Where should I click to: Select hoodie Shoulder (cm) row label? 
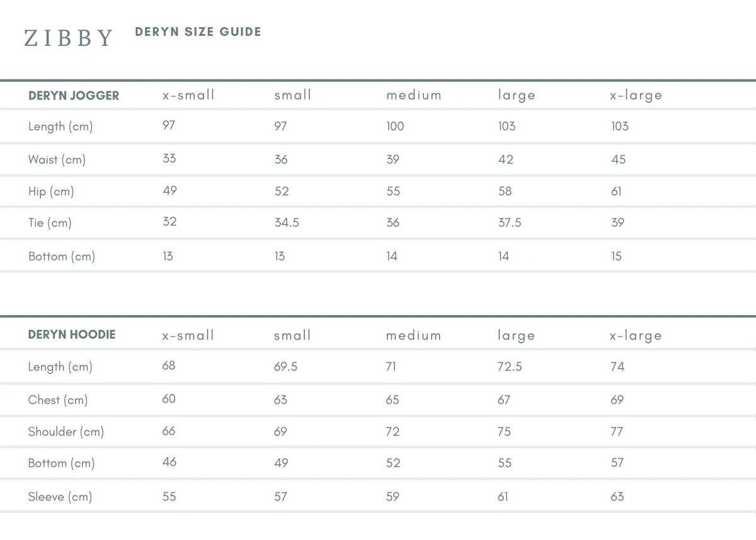point(66,432)
